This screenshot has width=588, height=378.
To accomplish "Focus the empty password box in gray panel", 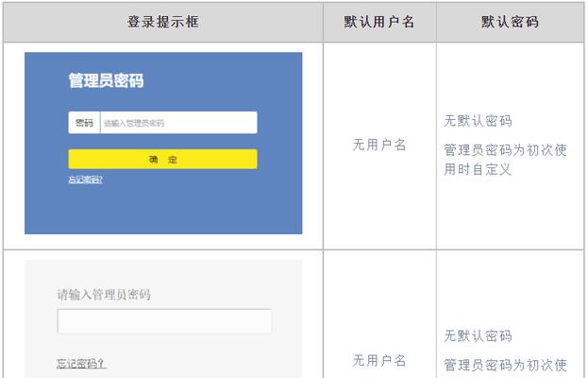I will coord(164,321).
